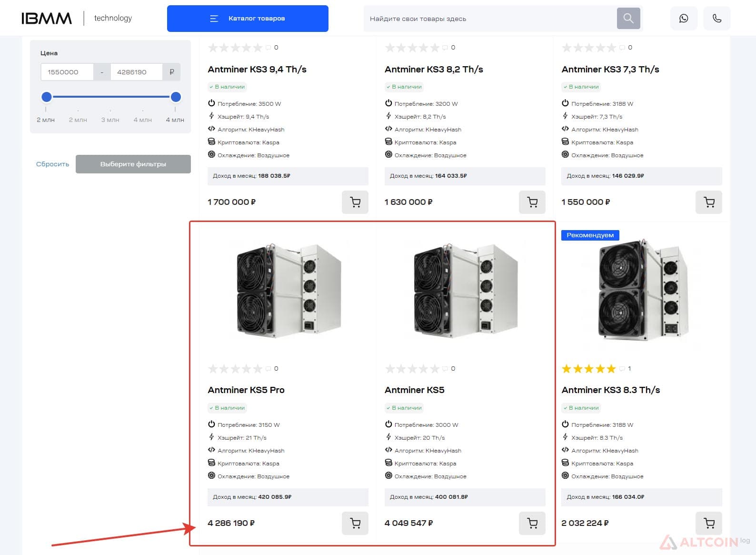Add Antminer KS3 9,4 Th/s to cart
Viewport: 756px width, 555px height.
(355, 202)
